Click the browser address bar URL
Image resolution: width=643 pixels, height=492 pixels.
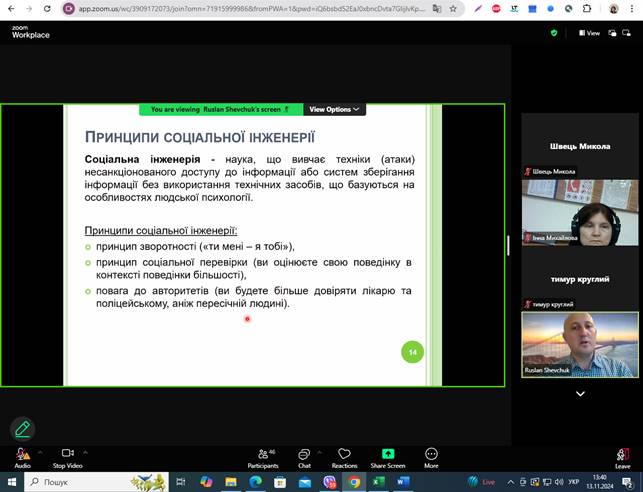(250, 8)
